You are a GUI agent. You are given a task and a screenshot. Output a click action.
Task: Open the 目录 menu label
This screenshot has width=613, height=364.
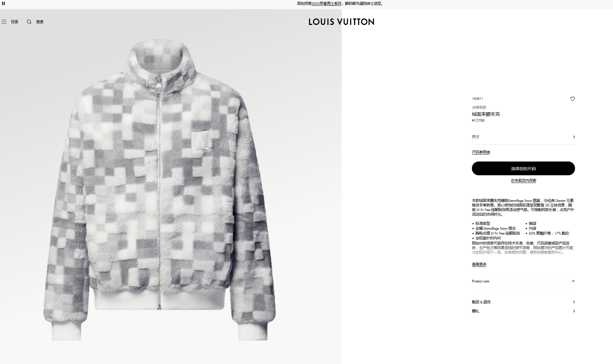pos(14,22)
